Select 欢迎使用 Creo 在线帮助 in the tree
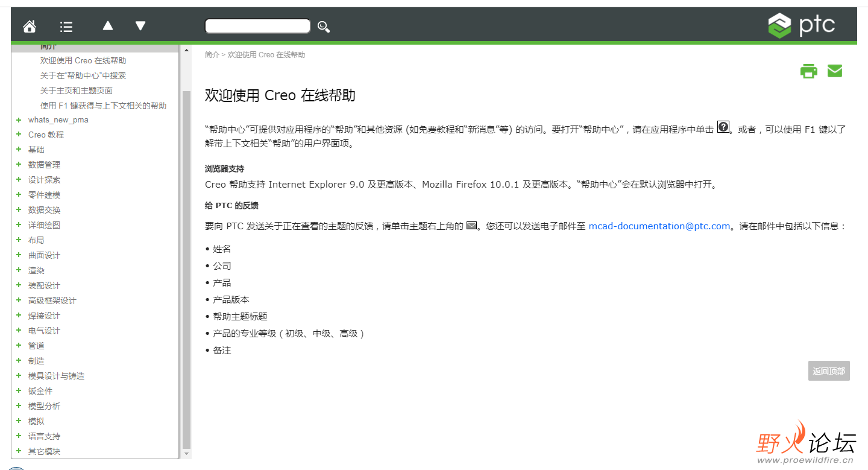 (x=83, y=60)
